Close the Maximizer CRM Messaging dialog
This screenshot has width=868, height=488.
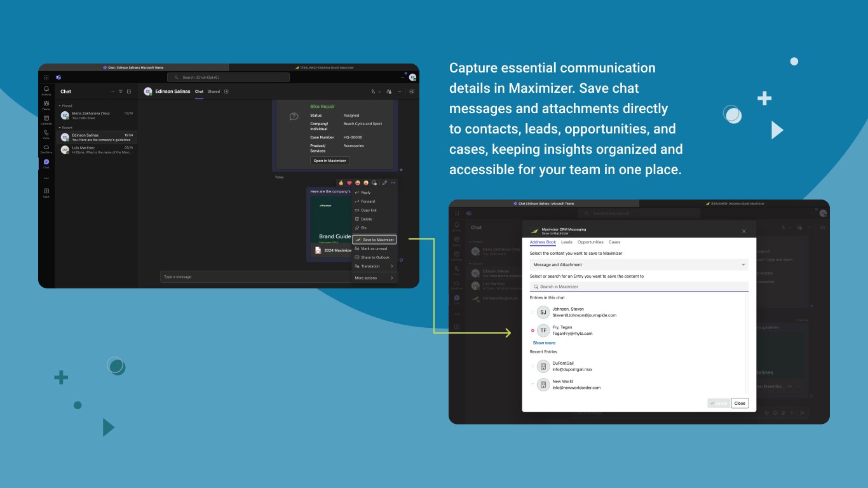[744, 231]
